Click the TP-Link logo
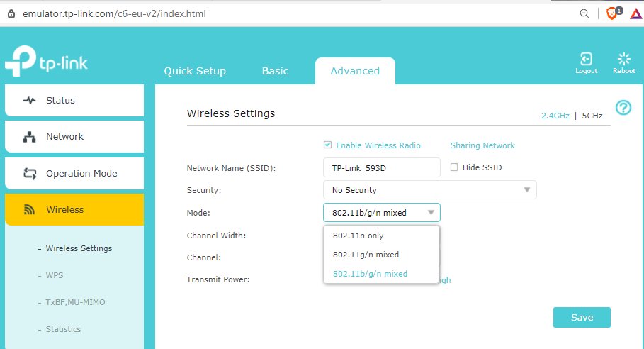Viewport: 644px width, 349px height. tap(46, 62)
